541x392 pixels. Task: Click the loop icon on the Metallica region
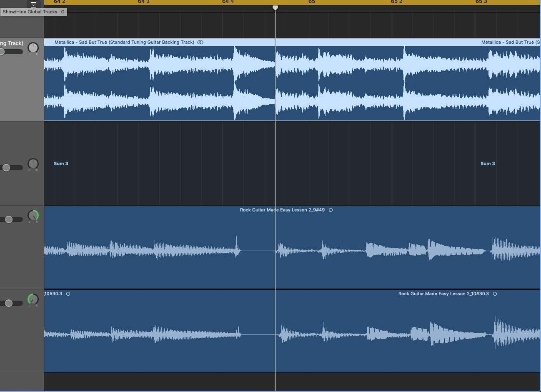click(x=200, y=42)
